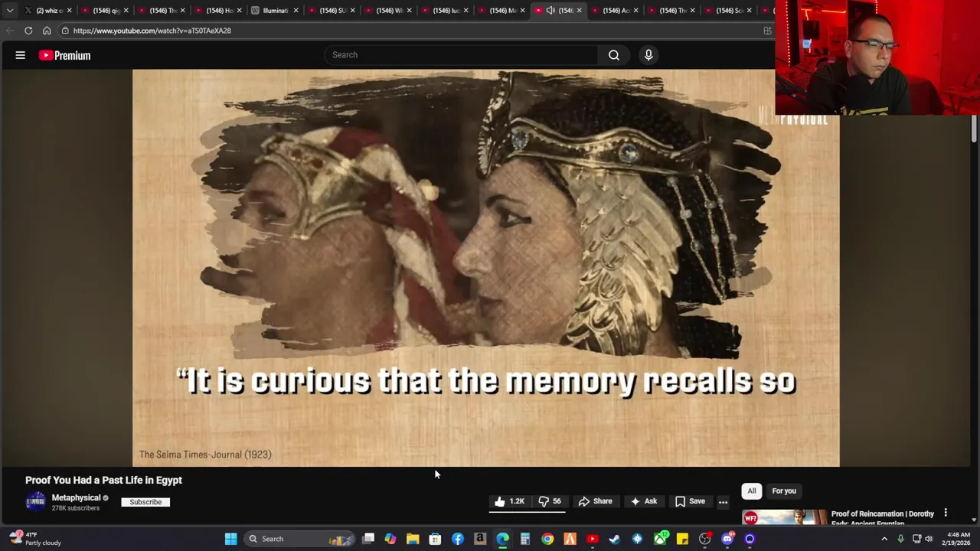Image resolution: width=980 pixels, height=551 pixels.
Task: Open volume control in system tray
Action: 929,539
